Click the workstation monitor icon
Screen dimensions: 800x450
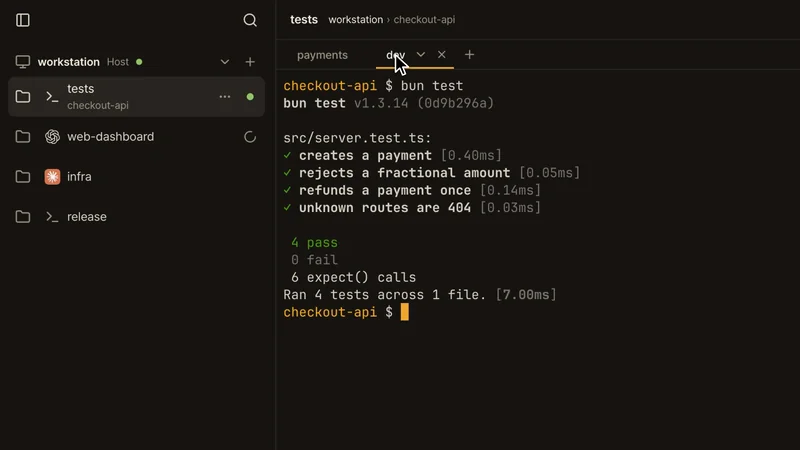click(22, 62)
